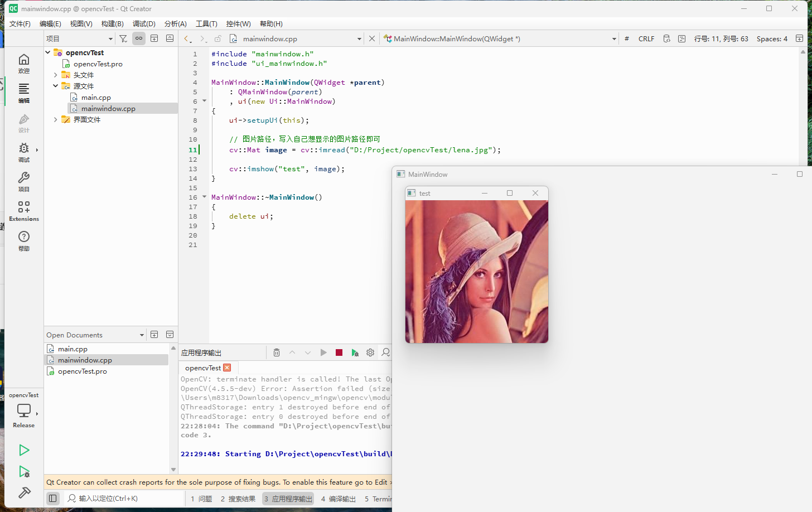
Task: Run the opencvTest project
Action: [x=25, y=450]
